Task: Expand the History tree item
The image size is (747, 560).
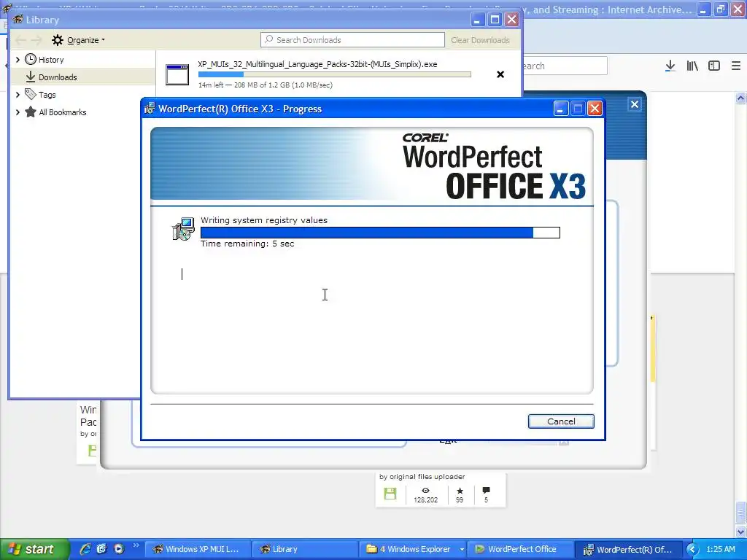Action: coord(18,60)
